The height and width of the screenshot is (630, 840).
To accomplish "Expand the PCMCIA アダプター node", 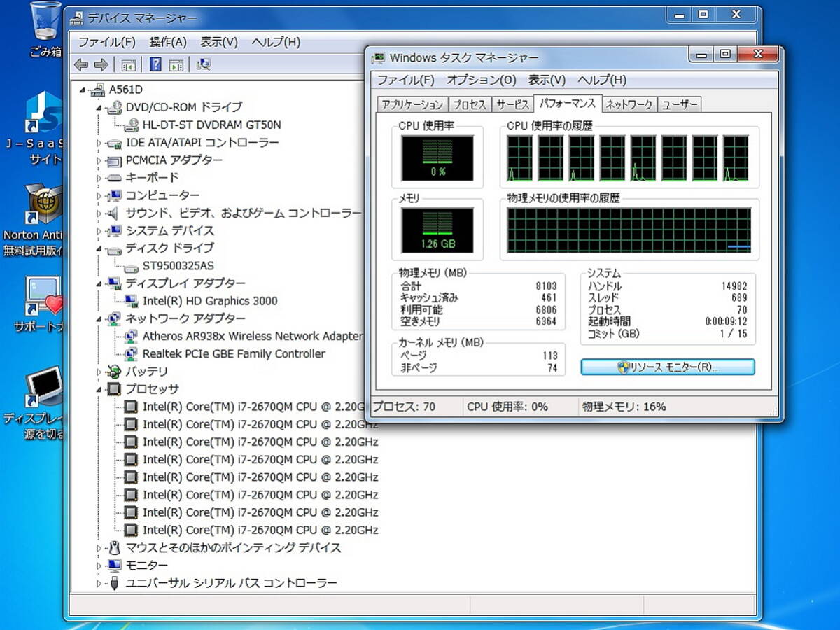I will [x=99, y=160].
